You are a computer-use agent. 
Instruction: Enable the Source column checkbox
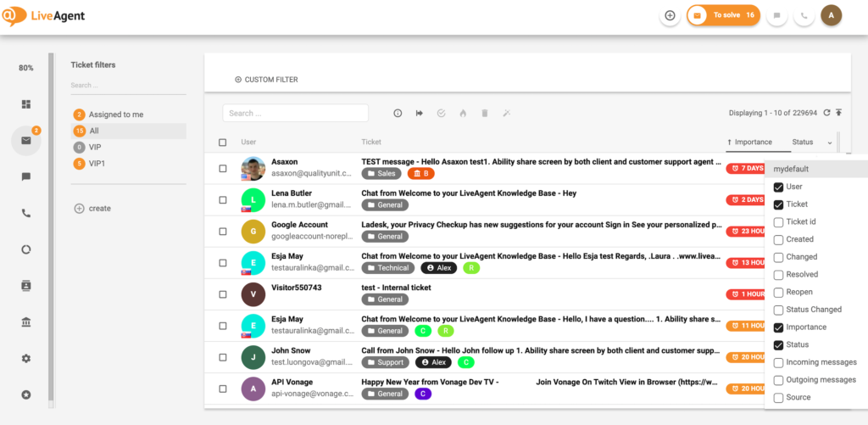[778, 398]
